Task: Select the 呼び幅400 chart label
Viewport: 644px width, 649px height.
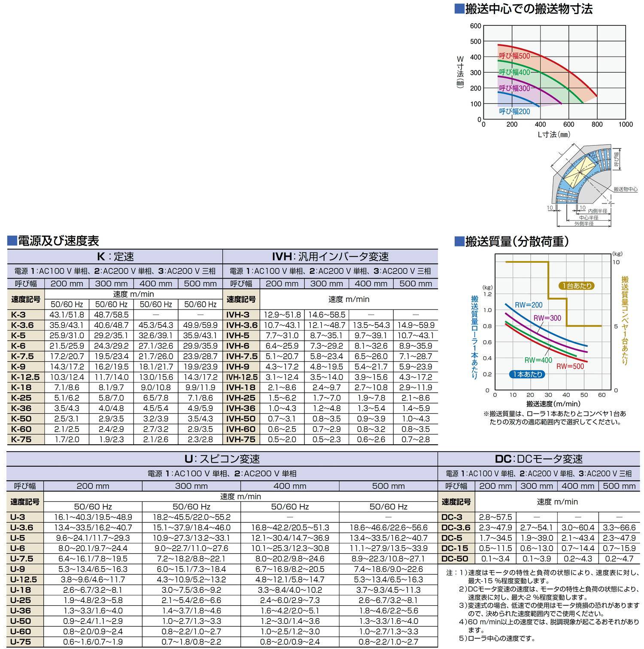Action: coord(514,72)
